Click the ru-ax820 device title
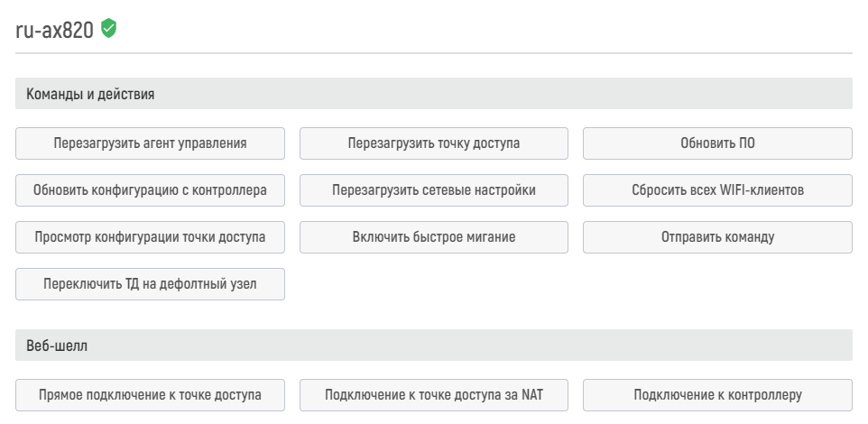Screen dimensions: 868x424 pos(54,30)
